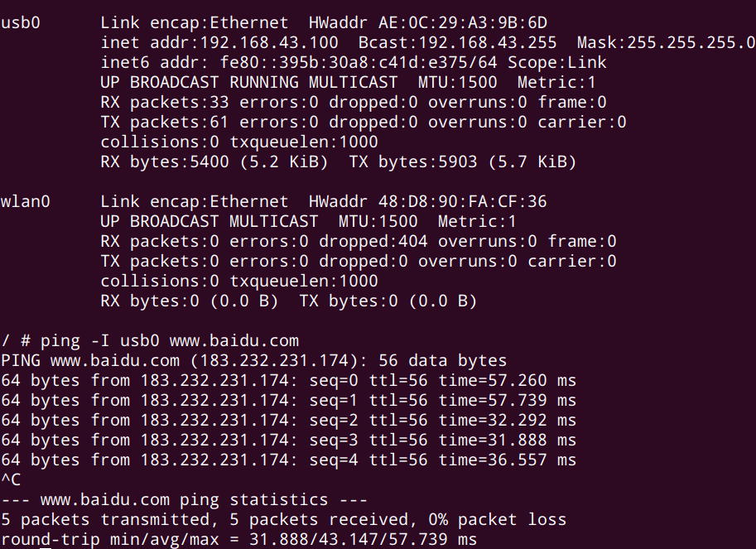Click time=31.888 ms in seq=3 line
This screenshot has width=756, height=549.
tap(508, 440)
